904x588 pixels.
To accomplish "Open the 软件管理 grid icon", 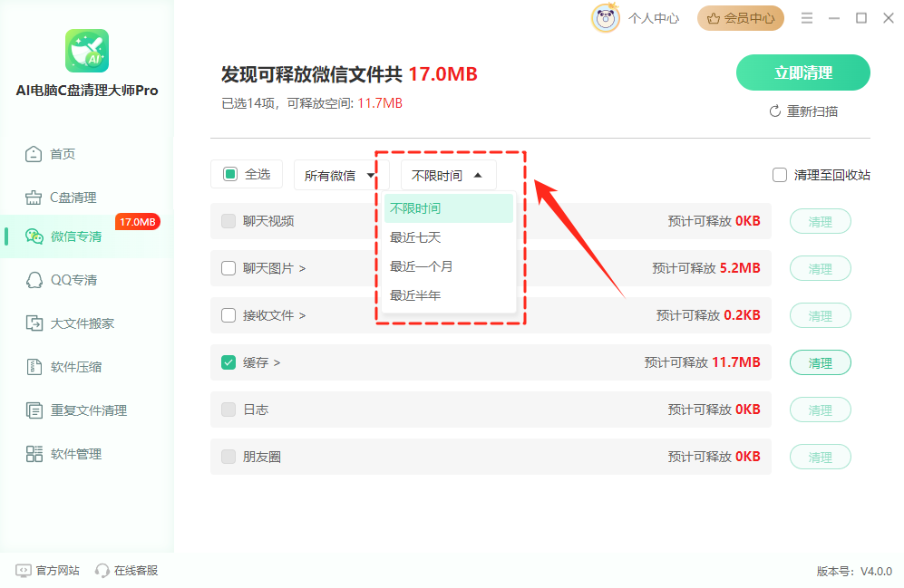I will (x=34, y=454).
